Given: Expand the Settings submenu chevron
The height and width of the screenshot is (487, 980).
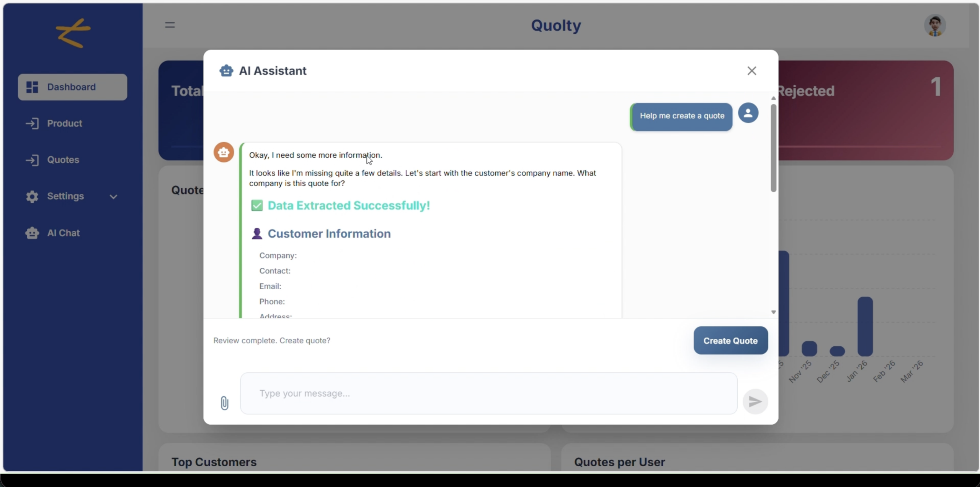Looking at the screenshot, I should click(x=114, y=197).
